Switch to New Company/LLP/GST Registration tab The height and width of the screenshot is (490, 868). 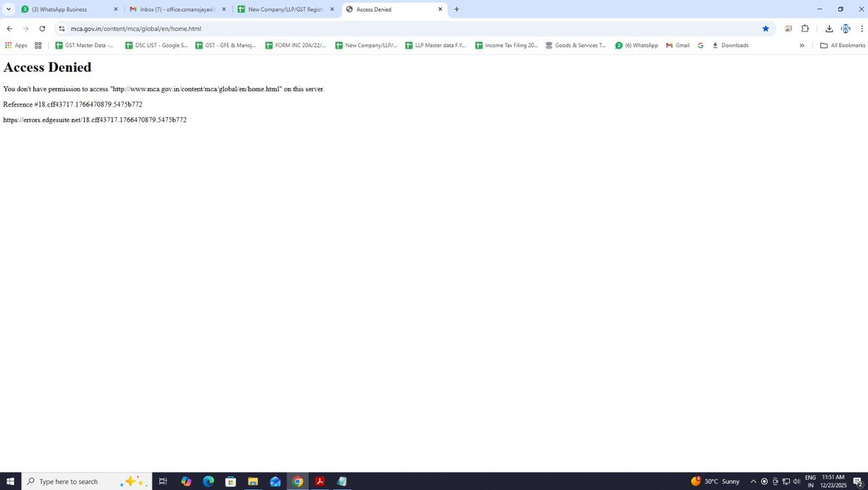click(286, 9)
